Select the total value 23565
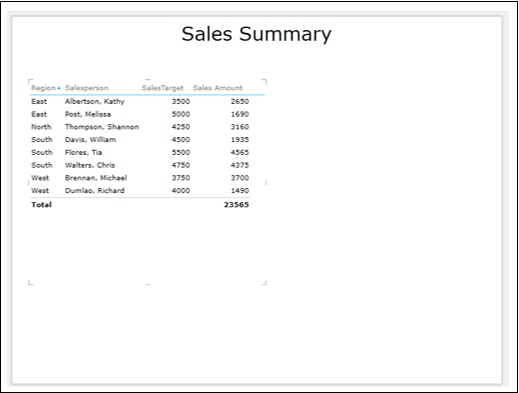The height and width of the screenshot is (393, 519). tap(236, 205)
